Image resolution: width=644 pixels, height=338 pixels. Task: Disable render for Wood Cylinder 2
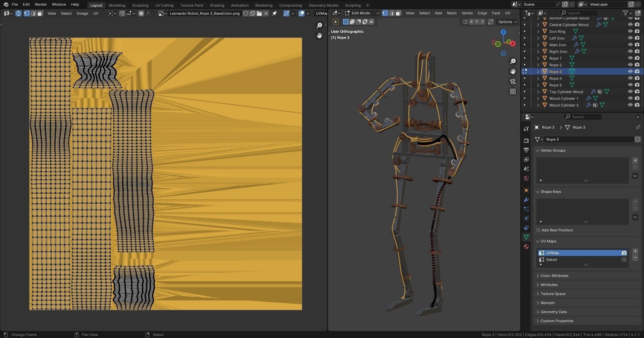point(637,105)
